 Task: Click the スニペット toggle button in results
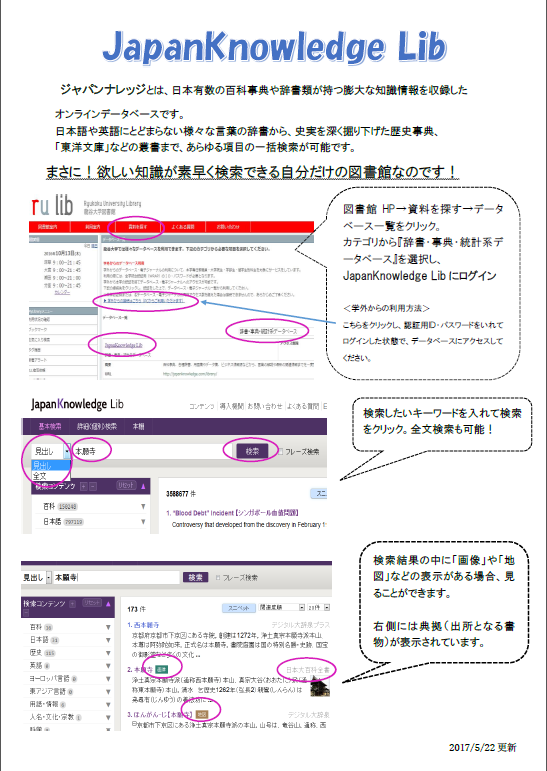pos(239,608)
